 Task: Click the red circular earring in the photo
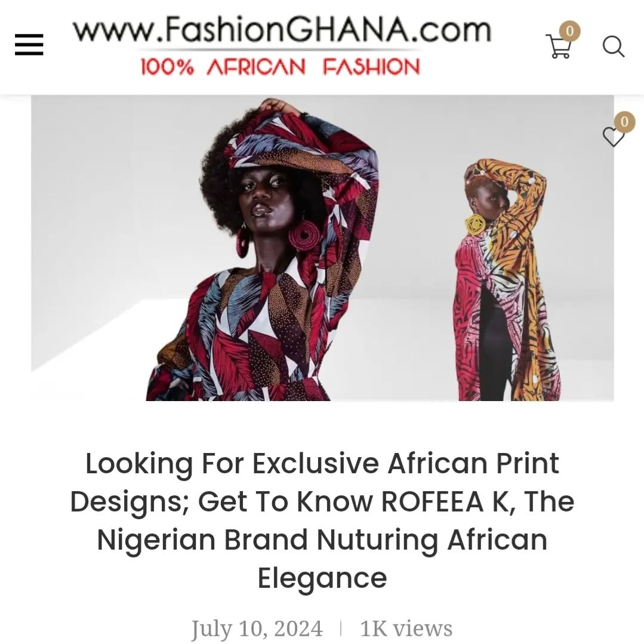pos(304,235)
